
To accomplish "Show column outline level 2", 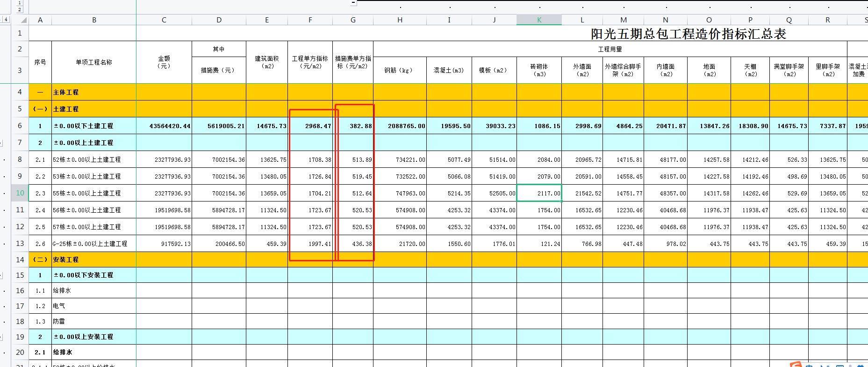I will click(20, 9).
